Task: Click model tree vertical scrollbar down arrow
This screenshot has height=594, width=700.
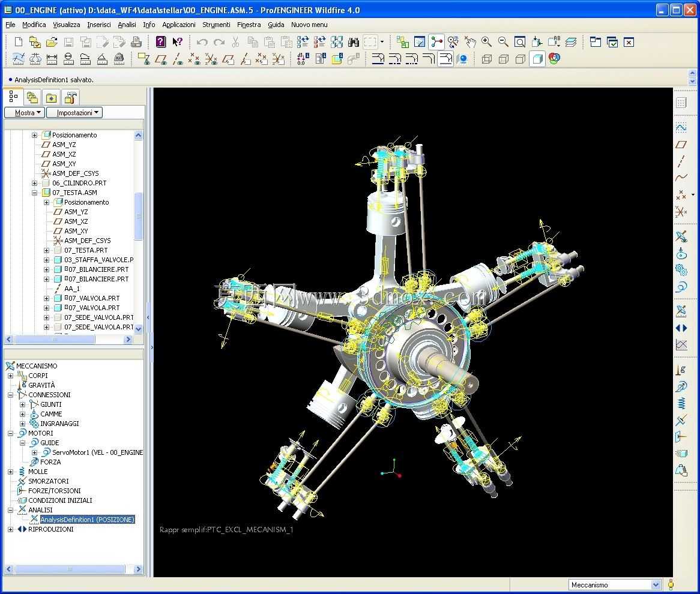Action: 139,329
